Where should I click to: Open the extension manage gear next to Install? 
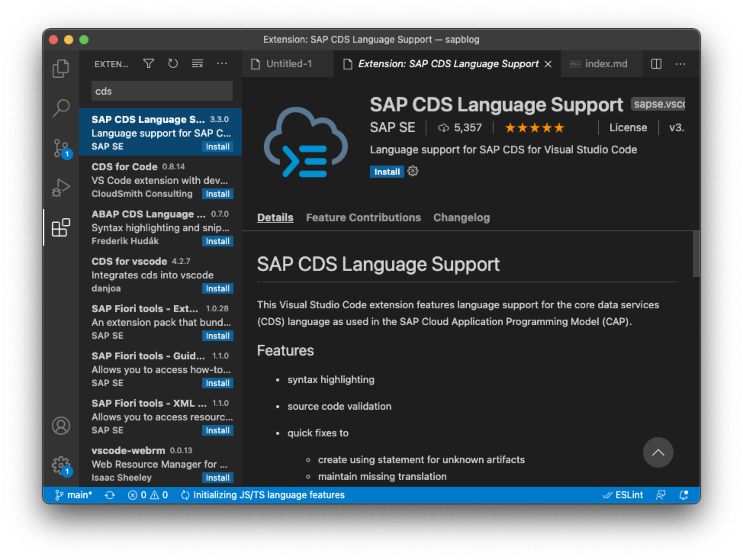413,171
